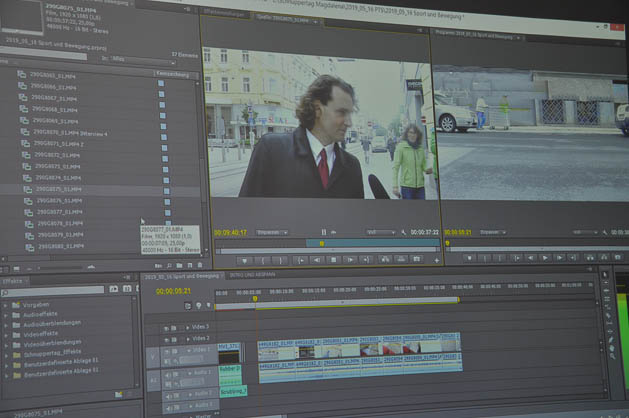
Task: Expand the Videoeffekte folder
Action: [6, 335]
